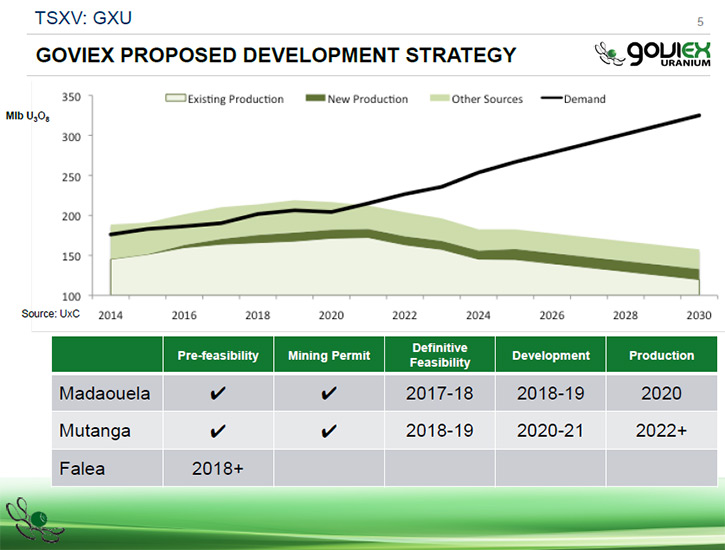Click the slide page number 5
This screenshot has width=725, height=550.
pos(700,22)
